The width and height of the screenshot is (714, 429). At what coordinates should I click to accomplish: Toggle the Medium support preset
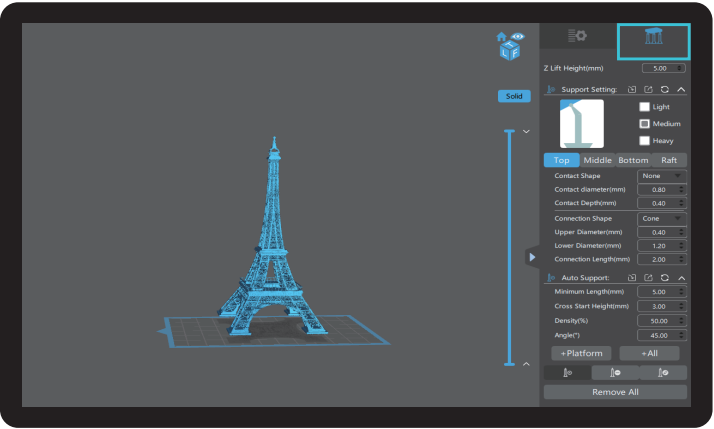[x=644, y=123]
